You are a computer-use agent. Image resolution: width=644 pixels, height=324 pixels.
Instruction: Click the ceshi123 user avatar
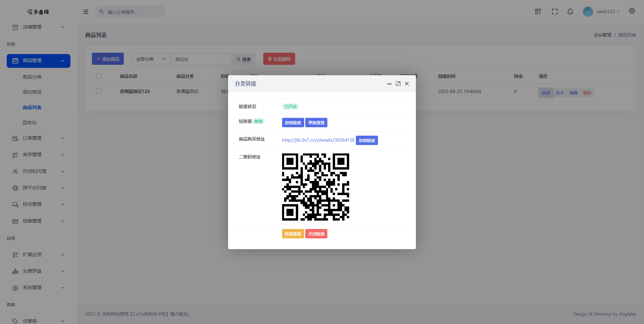588,11
